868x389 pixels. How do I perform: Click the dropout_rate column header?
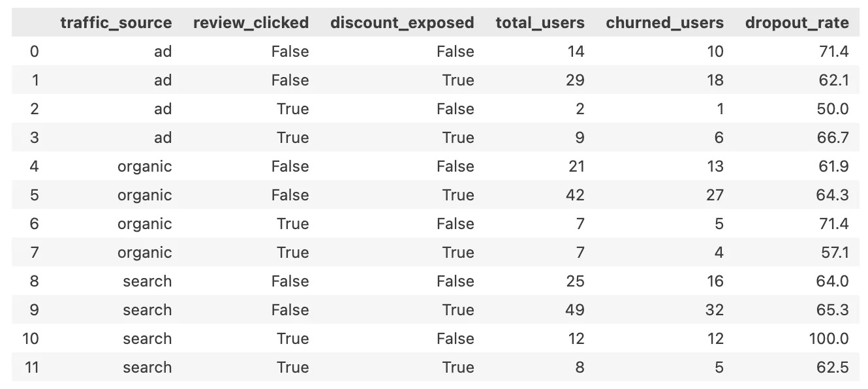[797, 23]
